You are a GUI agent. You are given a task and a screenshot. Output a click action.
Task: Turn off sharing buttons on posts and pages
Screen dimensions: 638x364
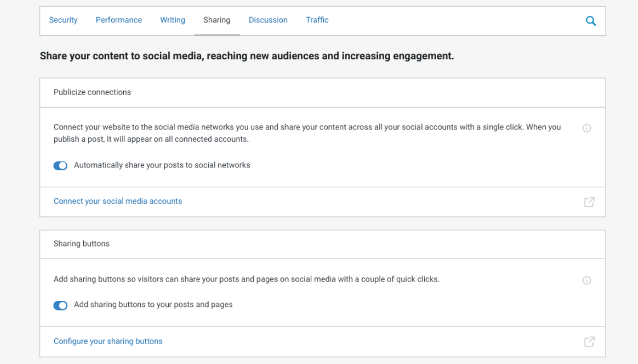pyautogui.click(x=60, y=304)
